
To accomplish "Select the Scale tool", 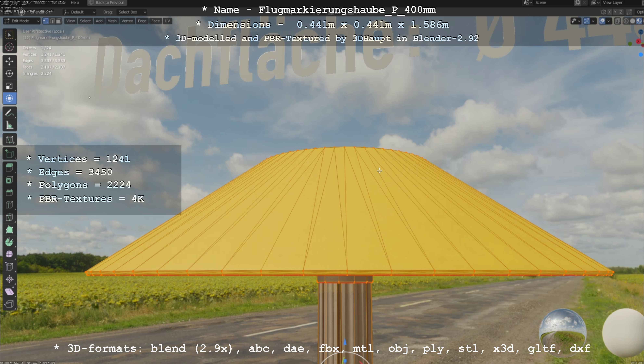I will click(x=9, y=86).
